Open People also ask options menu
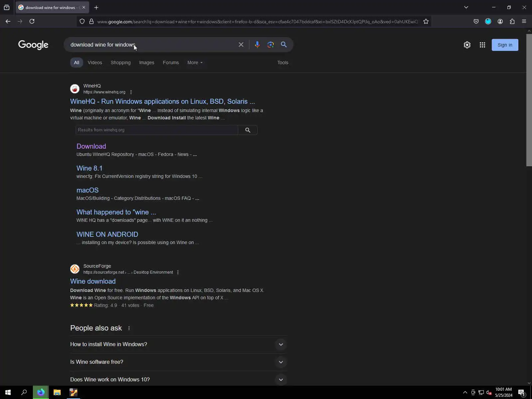 (x=129, y=328)
